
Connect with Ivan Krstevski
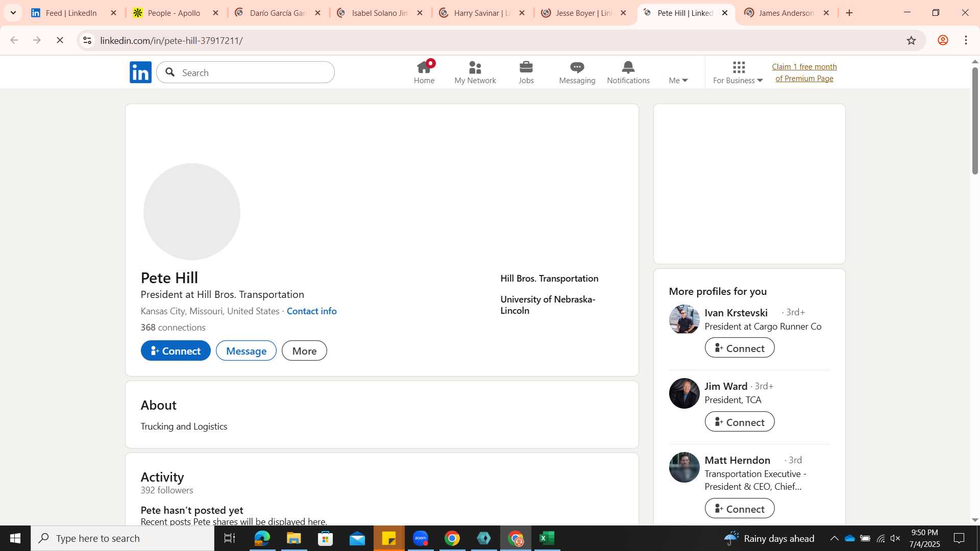pyautogui.click(x=740, y=348)
